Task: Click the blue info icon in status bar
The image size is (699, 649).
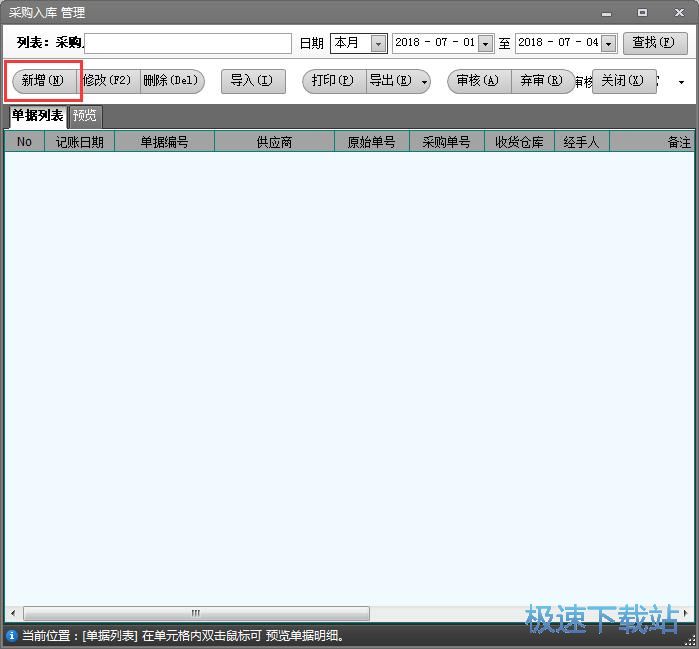Action: 11,636
